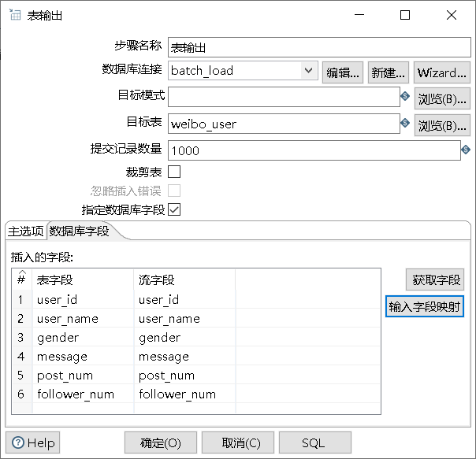
Task: Click row number 6 in fields table
Action: [20, 394]
